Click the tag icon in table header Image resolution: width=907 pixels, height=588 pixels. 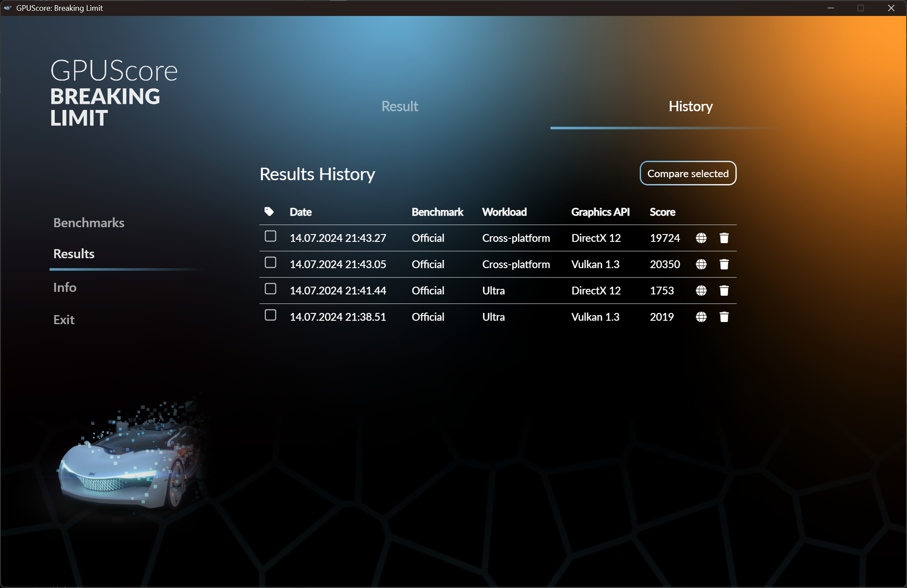click(269, 212)
